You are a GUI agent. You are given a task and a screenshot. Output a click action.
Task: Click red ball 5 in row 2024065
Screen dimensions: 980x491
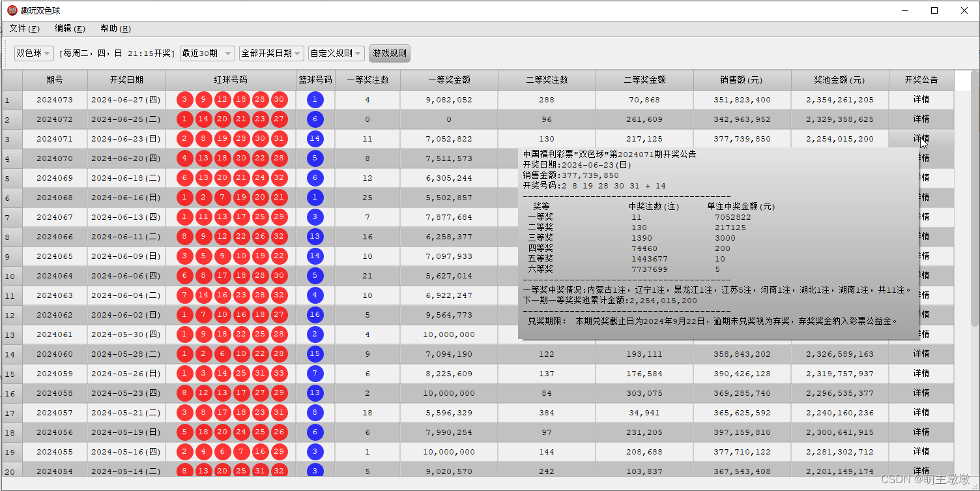click(203, 256)
